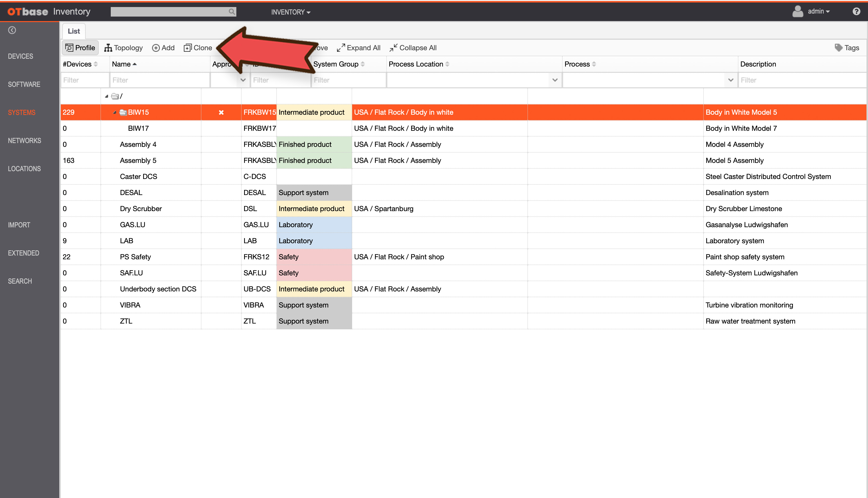Click the Add system icon

[x=156, y=48]
